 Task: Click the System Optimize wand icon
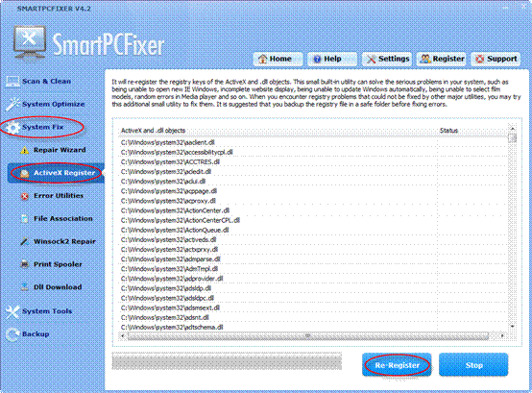click(x=12, y=104)
